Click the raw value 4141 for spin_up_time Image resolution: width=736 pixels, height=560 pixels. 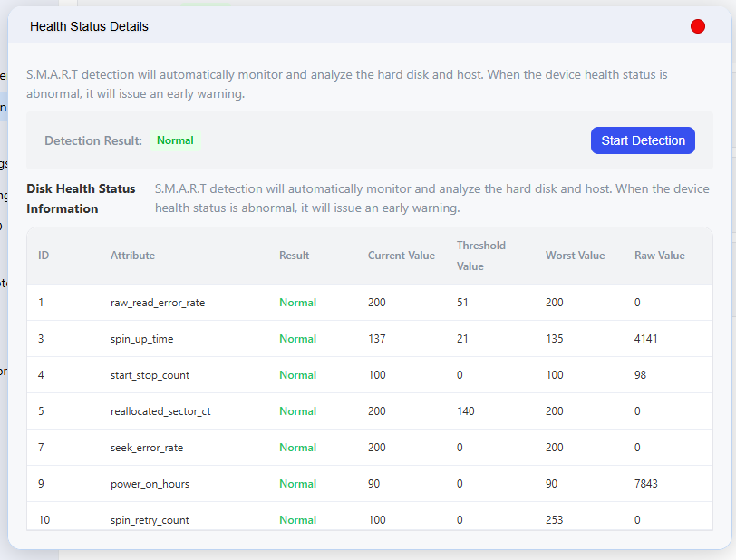pos(646,339)
